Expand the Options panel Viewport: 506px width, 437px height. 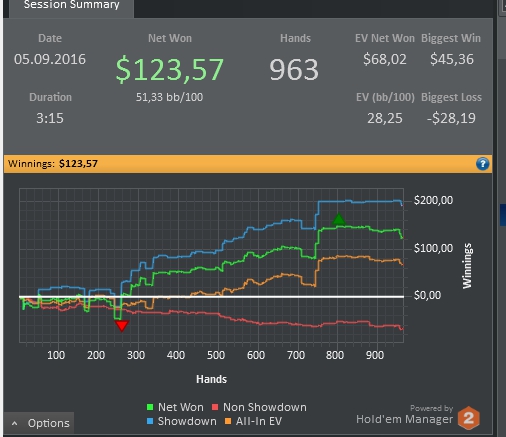(39, 423)
